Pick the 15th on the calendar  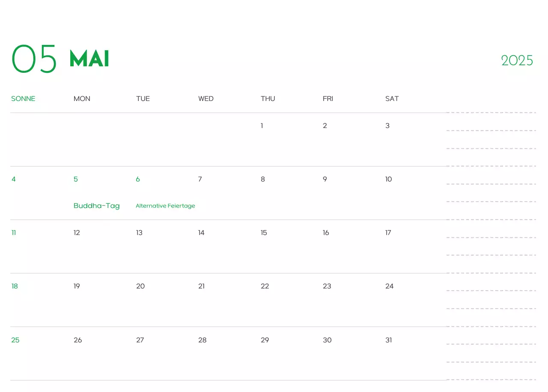point(264,233)
